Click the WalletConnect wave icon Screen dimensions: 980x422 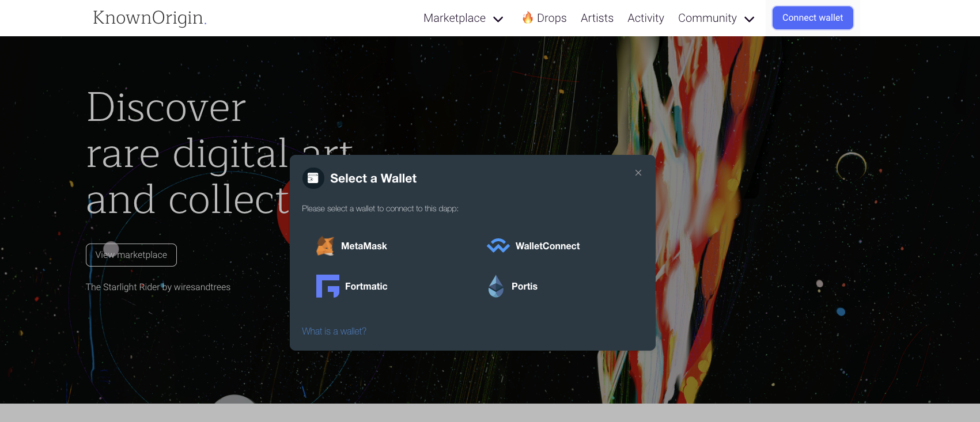(498, 246)
